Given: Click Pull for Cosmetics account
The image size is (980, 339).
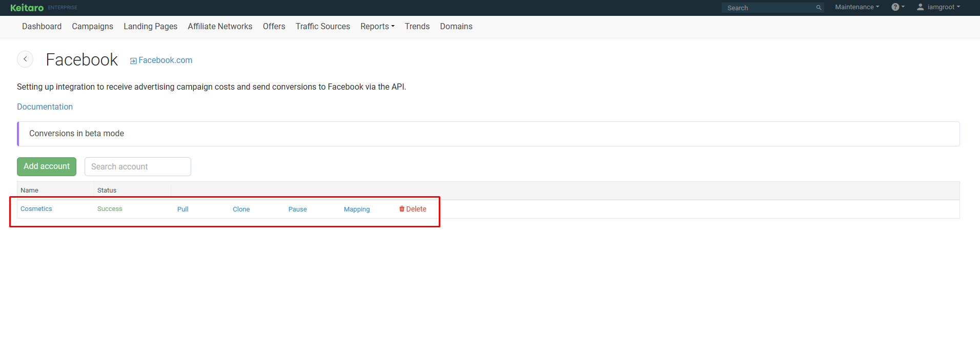Looking at the screenshot, I should [183, 209].
